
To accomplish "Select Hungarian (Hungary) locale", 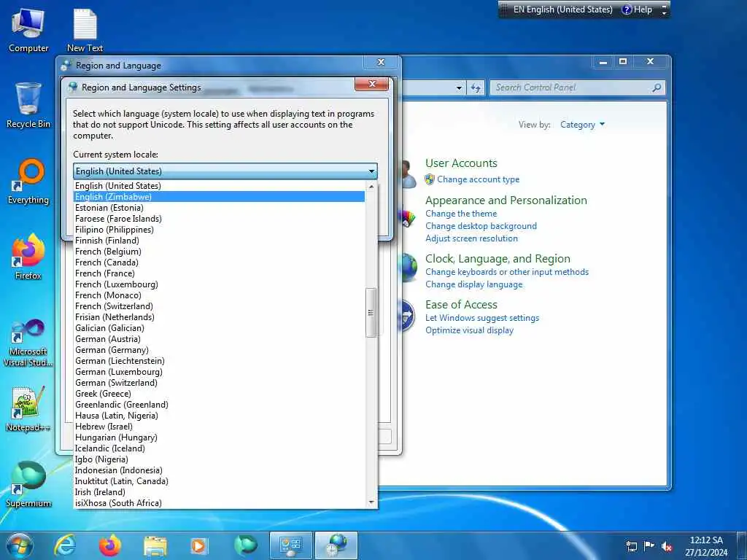I will point(220,437).
